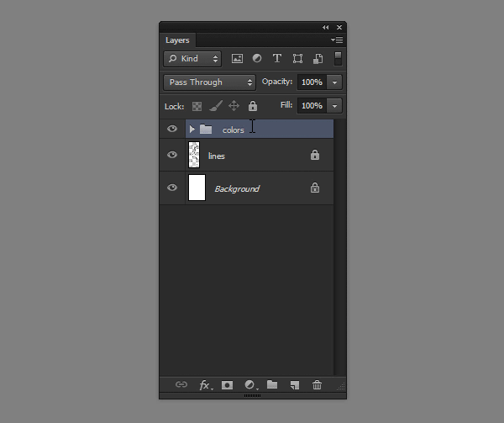Image resolution: width=504 pixels, height=423 pixels.
Task: Open the Opacity slider arrow
Action: tap(335, 82)
